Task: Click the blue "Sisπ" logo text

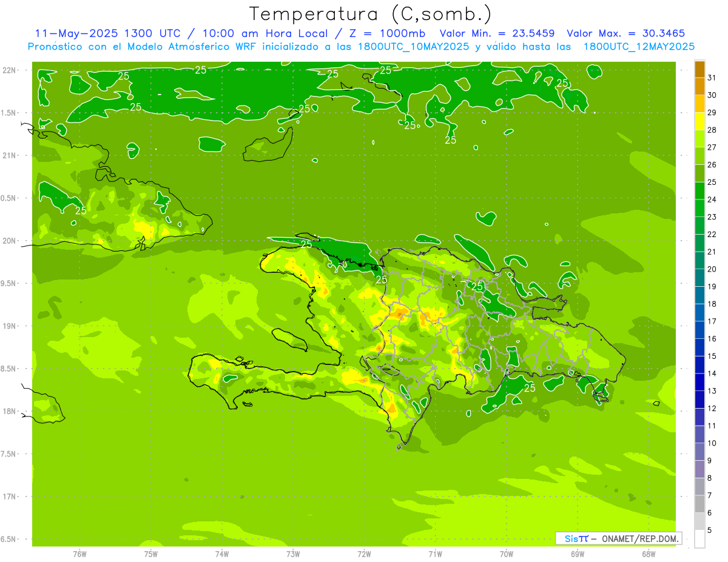Action: pyautogui.click(x=576, y=538)
